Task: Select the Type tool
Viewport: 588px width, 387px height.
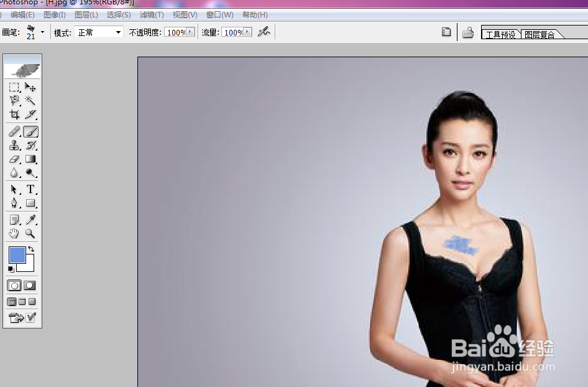Action: pos(30,189)
